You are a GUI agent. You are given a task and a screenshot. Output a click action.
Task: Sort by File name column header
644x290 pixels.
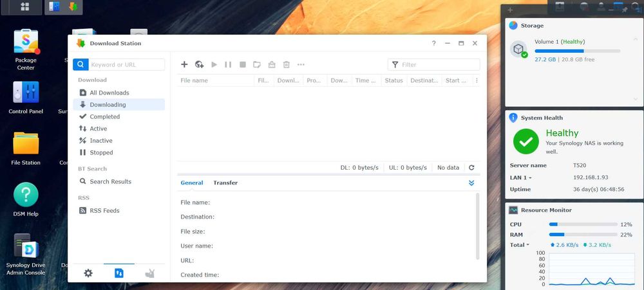(216, 80)
